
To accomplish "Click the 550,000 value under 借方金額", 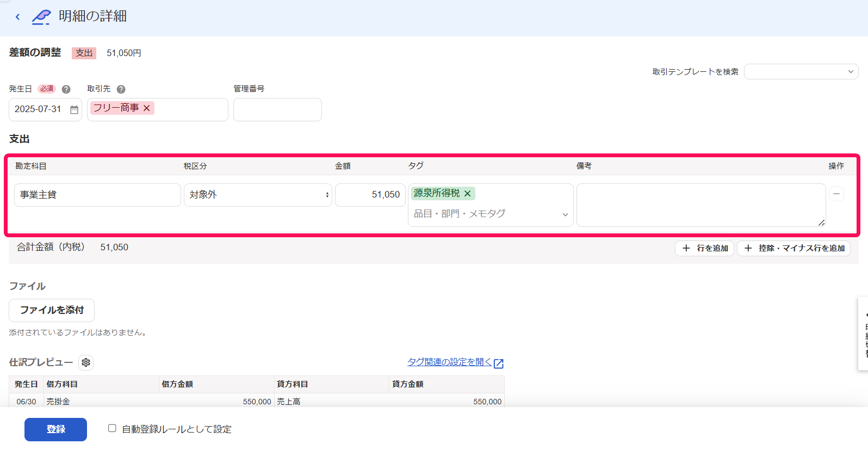I will pyautogui.click(x=257, y=402).
